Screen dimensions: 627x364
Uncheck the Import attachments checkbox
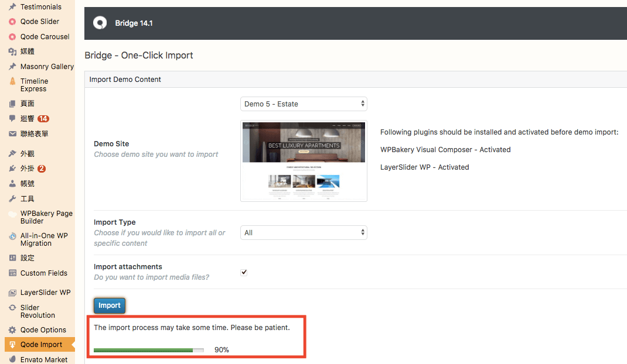[x=244, y=273]
